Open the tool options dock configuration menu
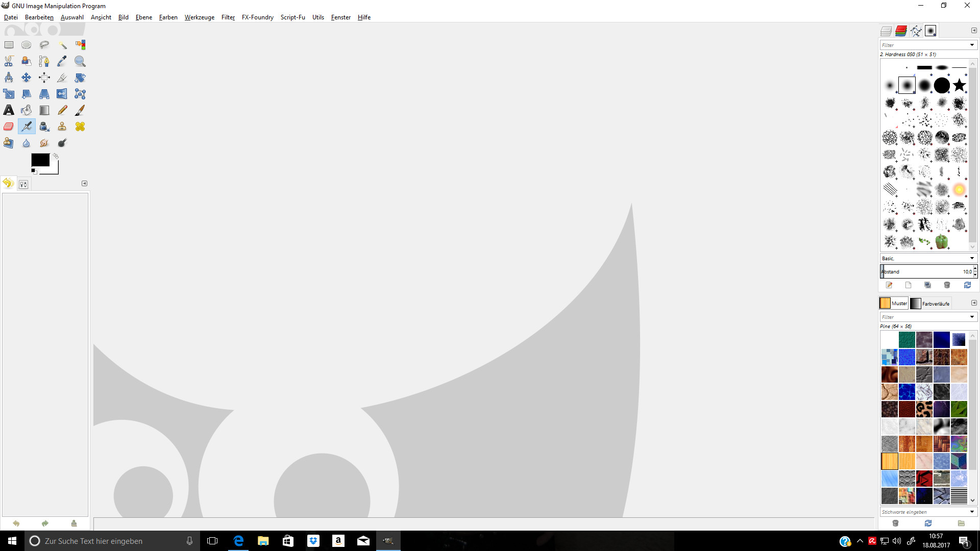980x551 pixels. pyautogui.click(x=85, y=184)
